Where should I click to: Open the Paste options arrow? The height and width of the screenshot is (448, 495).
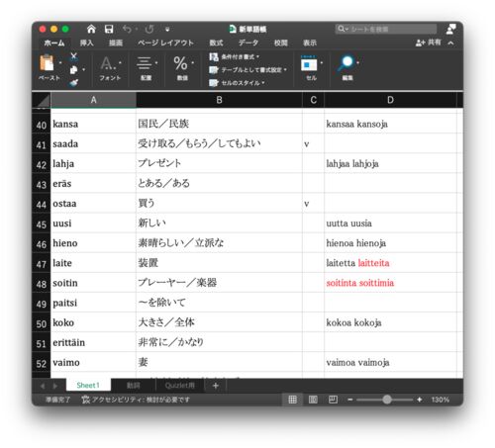tap(60, 62)
